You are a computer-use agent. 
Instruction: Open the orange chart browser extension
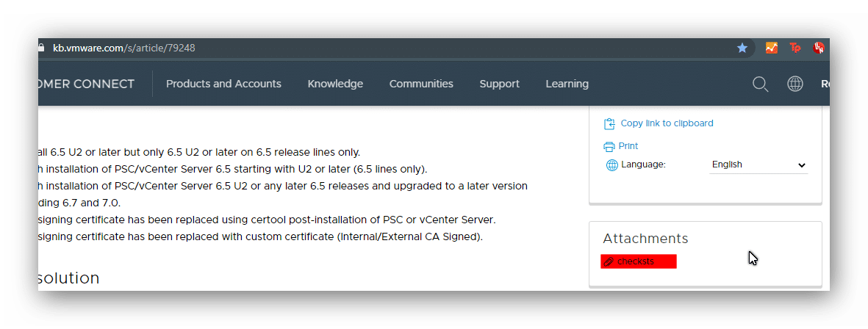tap(772, 48)
